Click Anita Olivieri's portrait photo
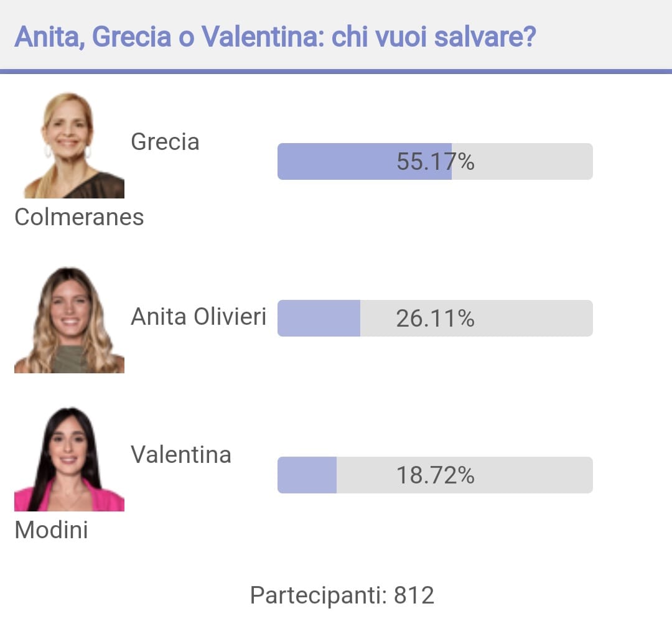This screenshot has height=624, width=672. click(x=70, y=320)
